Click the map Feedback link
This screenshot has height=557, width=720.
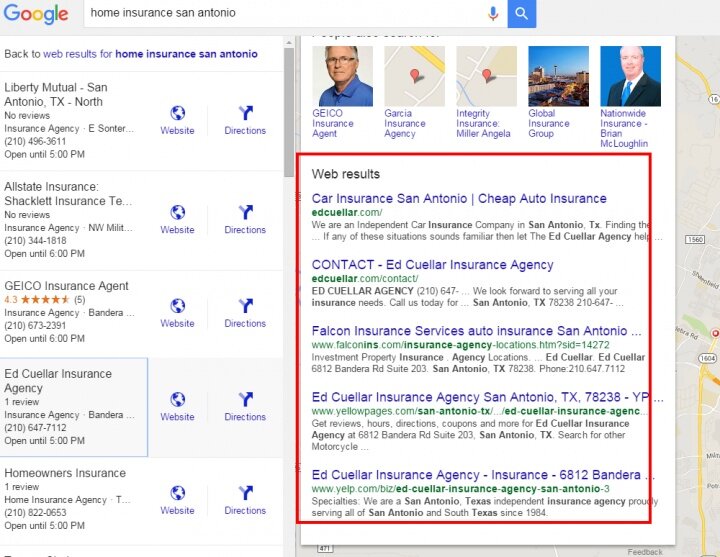645,552
